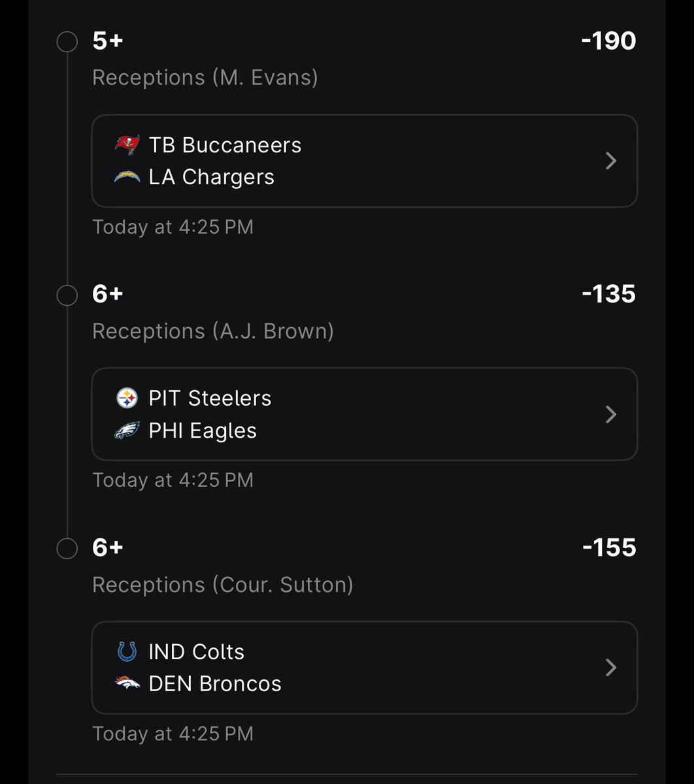
Task: Click the Denver Broncos logo
Action: pyautogui.click(x=127, y=683)
